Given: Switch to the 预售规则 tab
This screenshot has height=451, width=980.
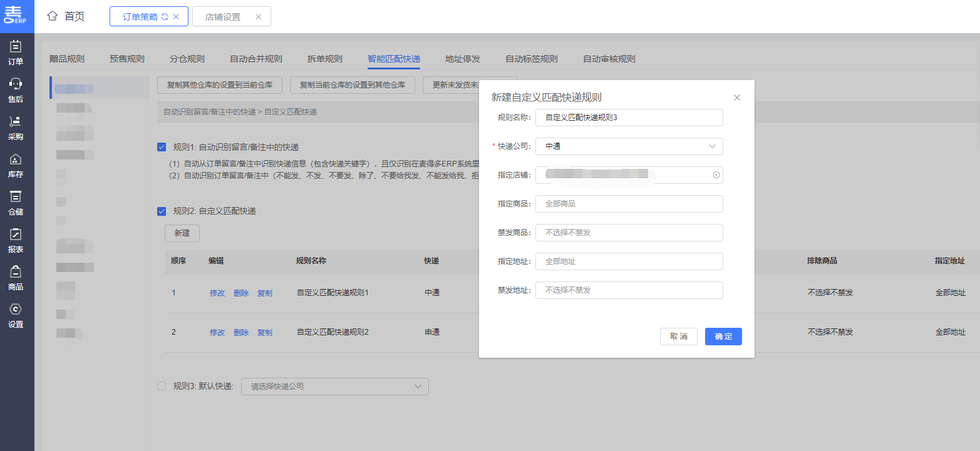Looking at the screenshot, I should coord(127,59).
